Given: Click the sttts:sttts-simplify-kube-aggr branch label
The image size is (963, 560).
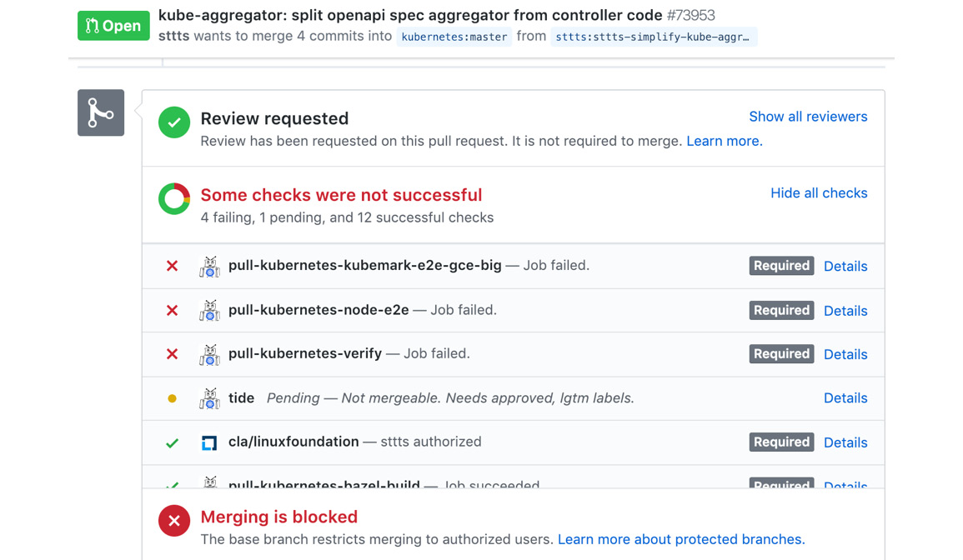Looking at the screenshot, I should coord(654,37).
